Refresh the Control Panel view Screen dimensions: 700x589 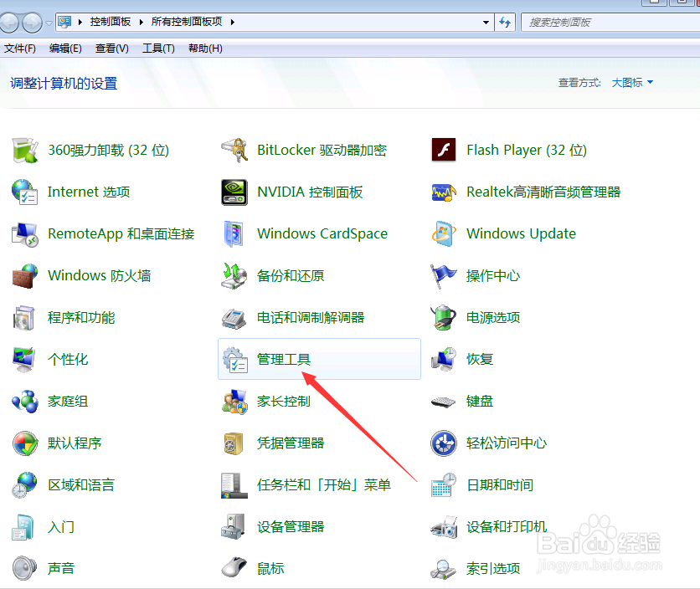(506, 22)
